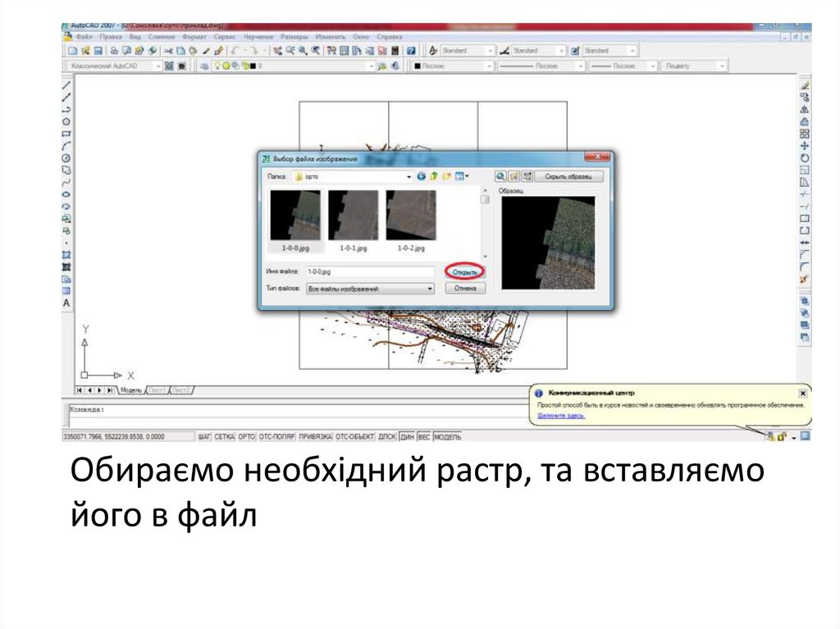Click the Plot (print) icon in the toolbar

click(x=113, y=50)
